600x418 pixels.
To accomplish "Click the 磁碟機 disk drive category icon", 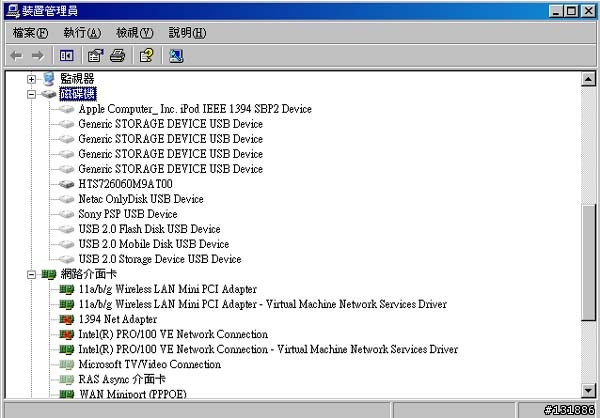I will [49, 94].
